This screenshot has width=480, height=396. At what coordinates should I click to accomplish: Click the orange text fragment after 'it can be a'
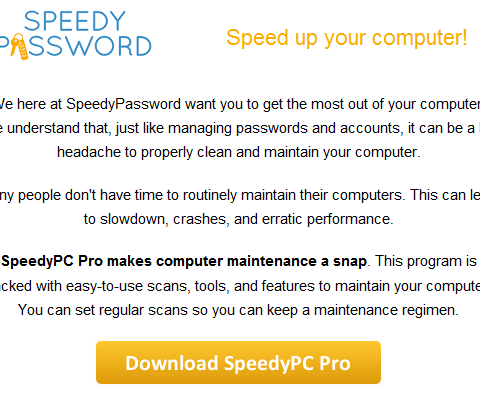pos(479,128)
